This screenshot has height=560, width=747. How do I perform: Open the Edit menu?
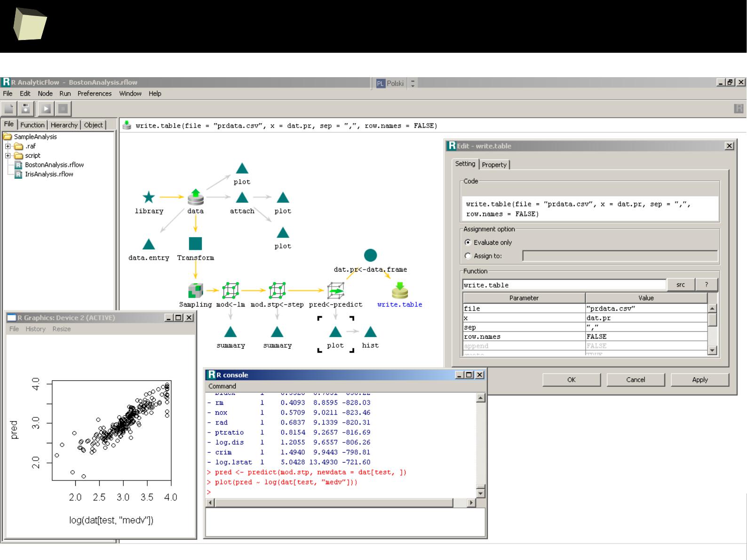point(25,94)
